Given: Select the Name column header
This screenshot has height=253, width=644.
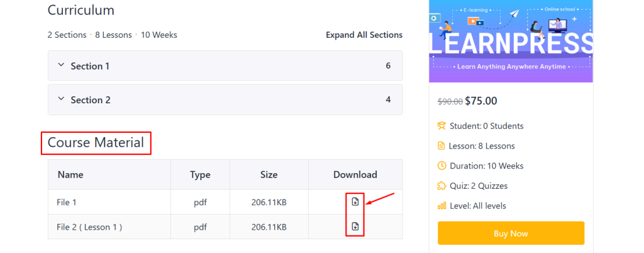Looking at the screenshot, I should tap(70, 175).
